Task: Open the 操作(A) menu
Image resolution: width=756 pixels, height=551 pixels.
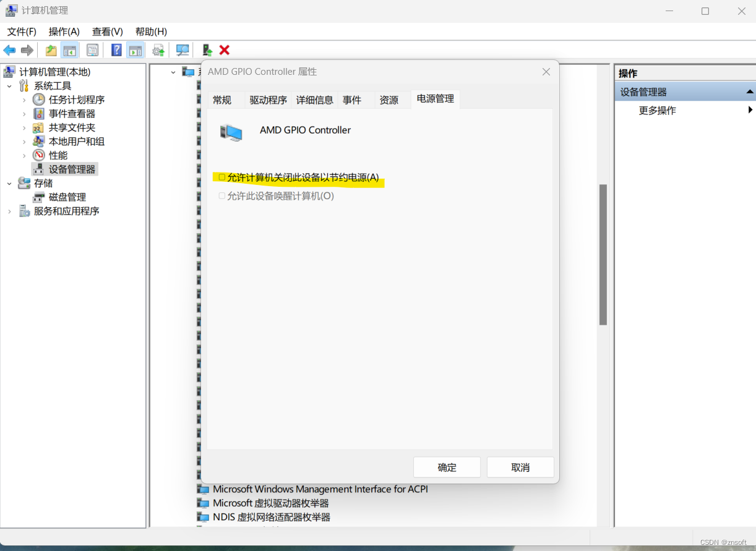Action: [64, 32]
